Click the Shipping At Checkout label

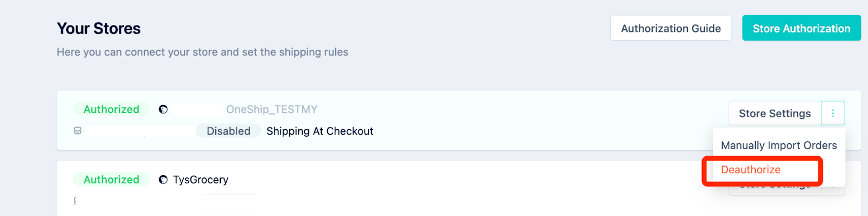tap(320, 131)
